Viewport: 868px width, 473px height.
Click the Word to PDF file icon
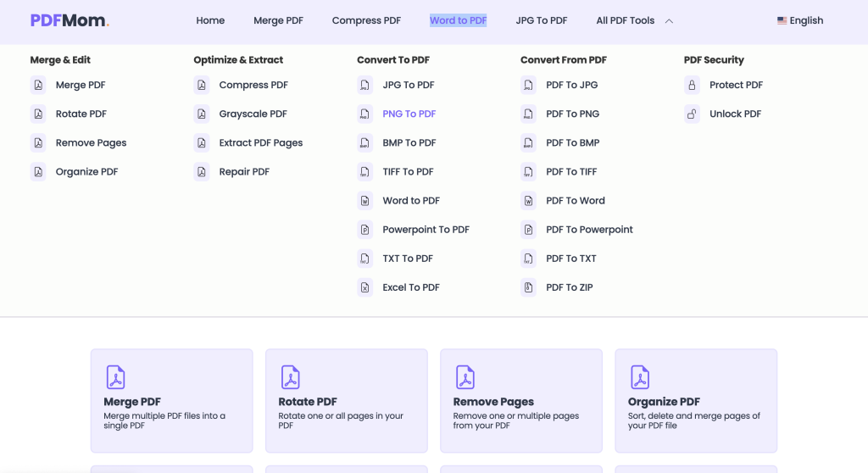pos(365,201)
